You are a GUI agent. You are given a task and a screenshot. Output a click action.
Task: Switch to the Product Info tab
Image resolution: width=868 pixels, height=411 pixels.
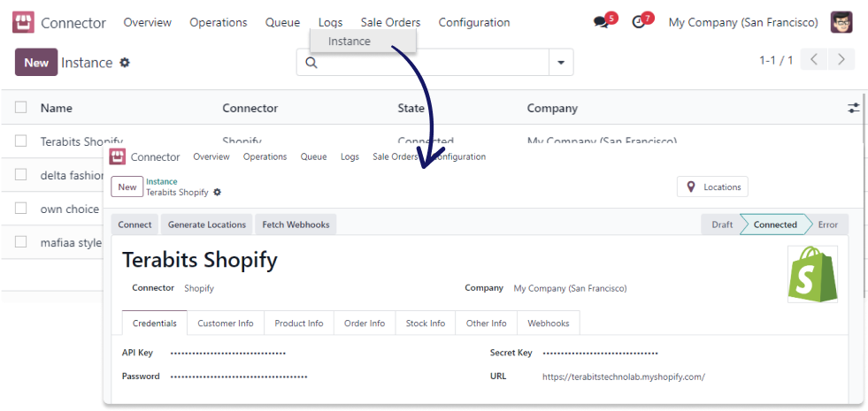[299, 323]
